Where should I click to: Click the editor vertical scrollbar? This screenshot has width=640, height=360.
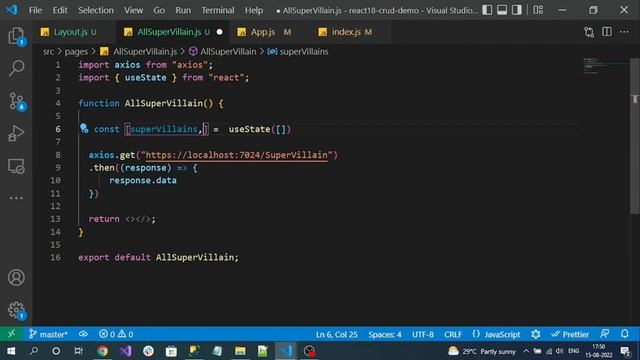click(635, 135)
